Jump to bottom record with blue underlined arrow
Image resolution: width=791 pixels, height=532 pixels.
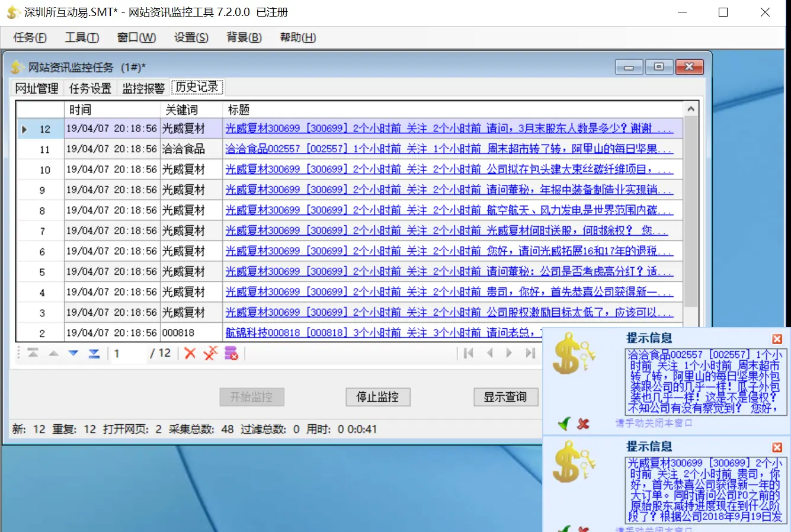94,353
